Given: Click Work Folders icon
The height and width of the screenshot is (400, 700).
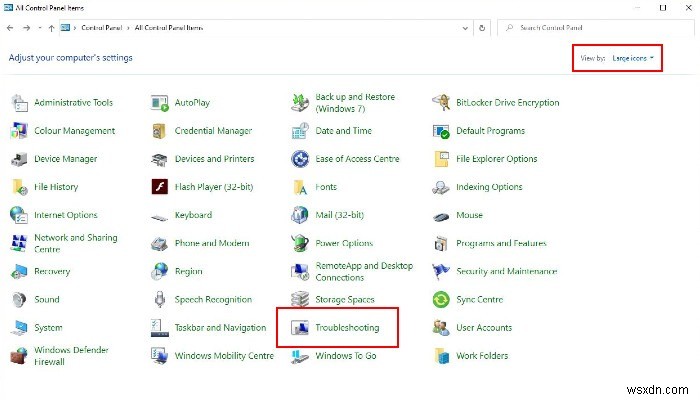Looking at the screenshot, I should pos(441,356).
